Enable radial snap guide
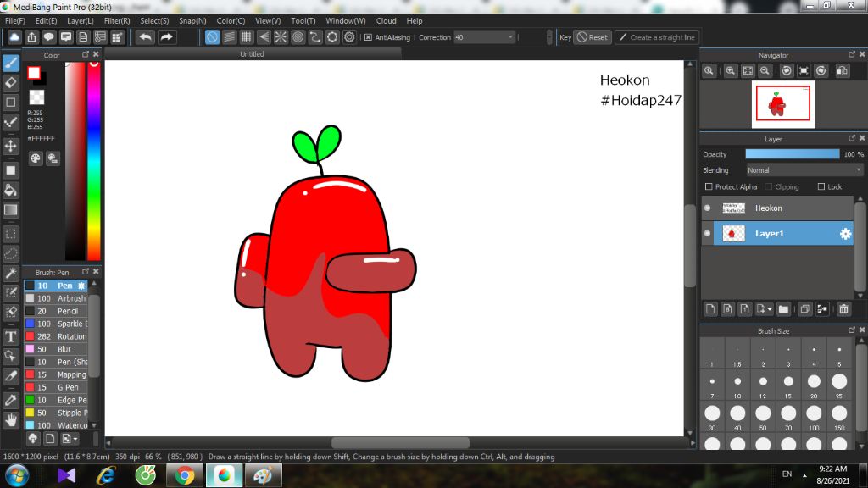The image size is (868, 488). 281,37
